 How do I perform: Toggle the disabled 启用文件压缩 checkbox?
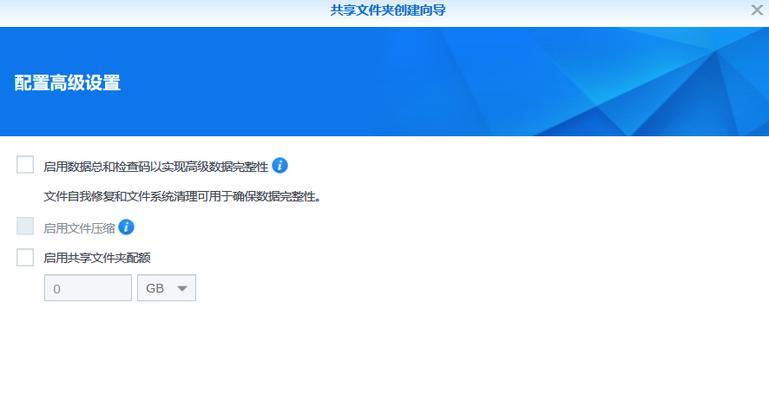(25, 226)
